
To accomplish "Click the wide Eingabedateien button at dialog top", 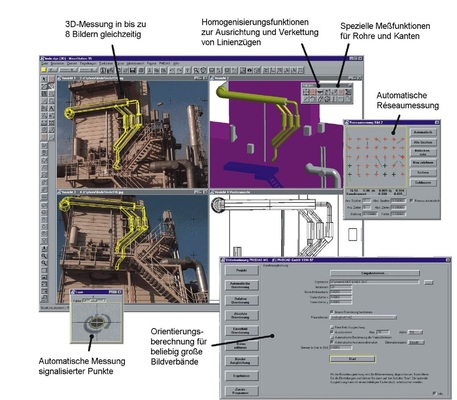I will (375, 273).
